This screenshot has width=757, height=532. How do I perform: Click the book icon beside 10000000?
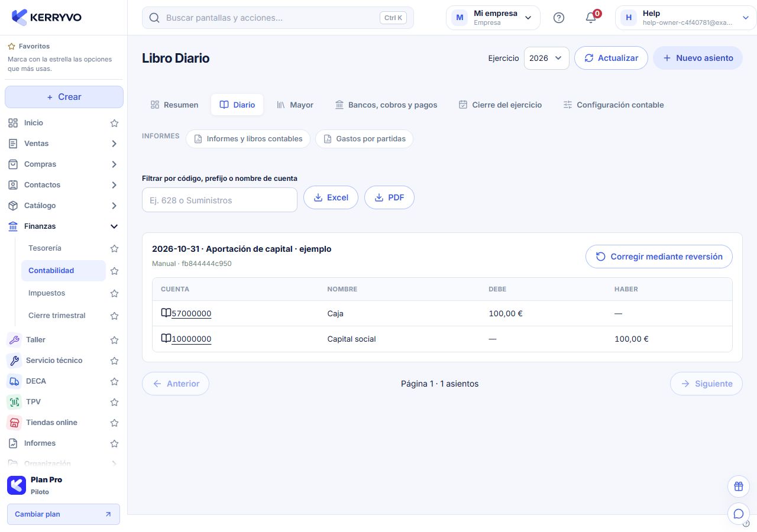click(166, 338)
